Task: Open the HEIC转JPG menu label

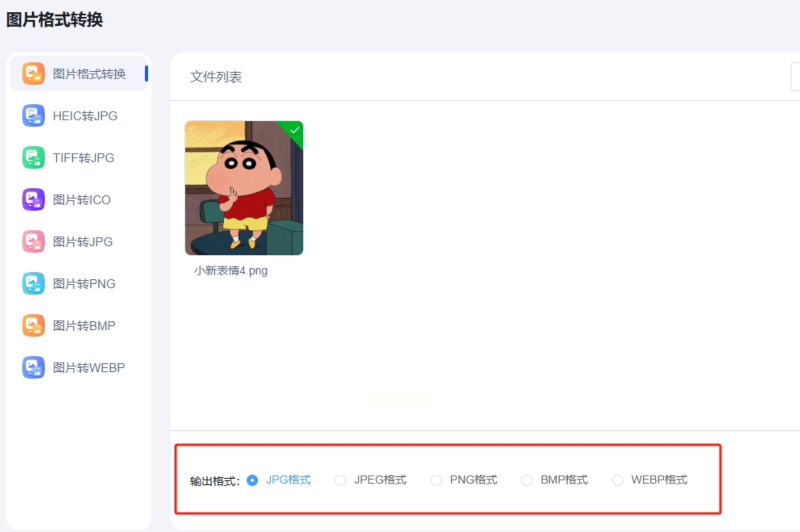Action: coord(85,116)
